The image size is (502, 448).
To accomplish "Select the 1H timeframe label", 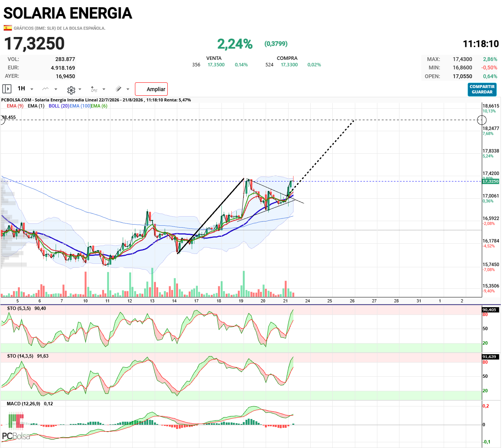I will click(x=21, y=88).
